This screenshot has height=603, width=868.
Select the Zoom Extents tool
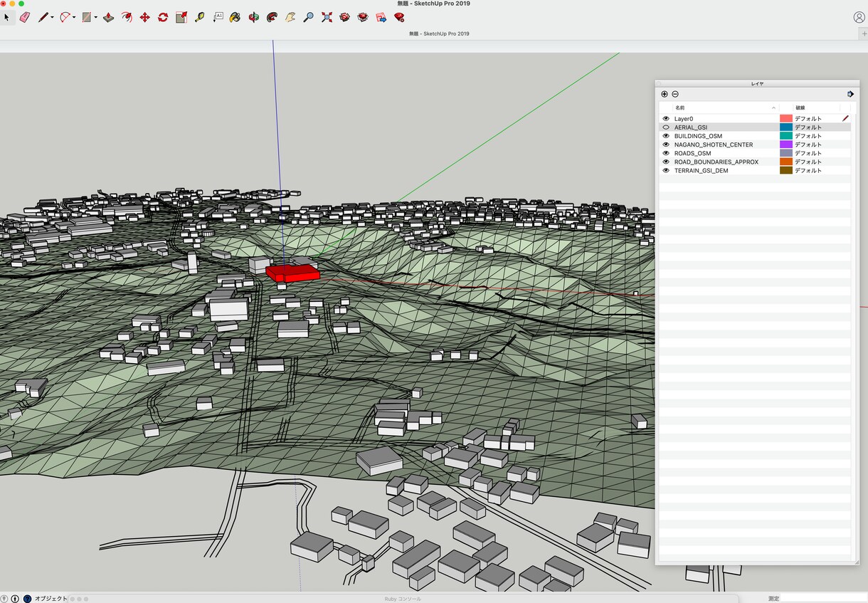click(327, 17)
